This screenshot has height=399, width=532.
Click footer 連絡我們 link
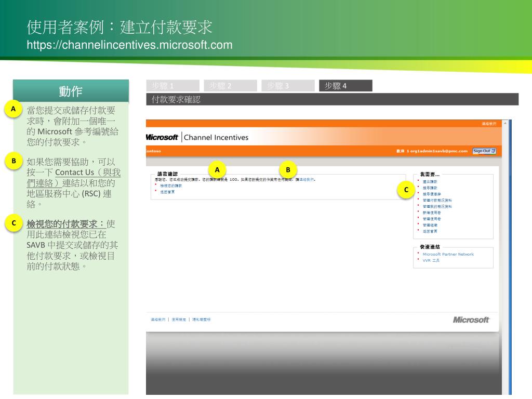[x=158, y=320]
